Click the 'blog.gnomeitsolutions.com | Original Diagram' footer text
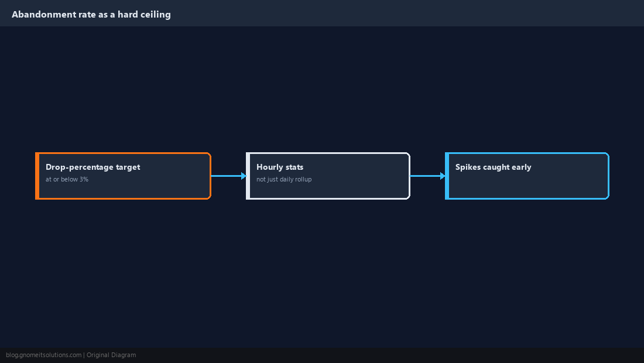The image size is (644, 363). click(71, 355)
